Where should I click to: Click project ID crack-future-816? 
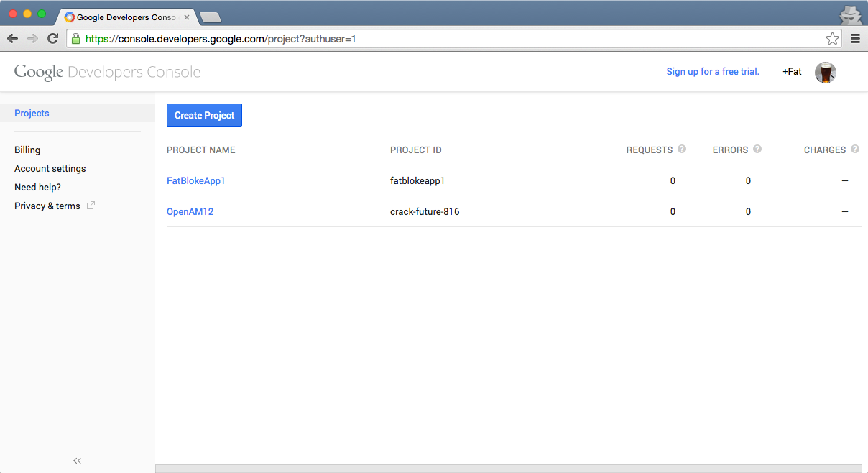click(425, 211)
